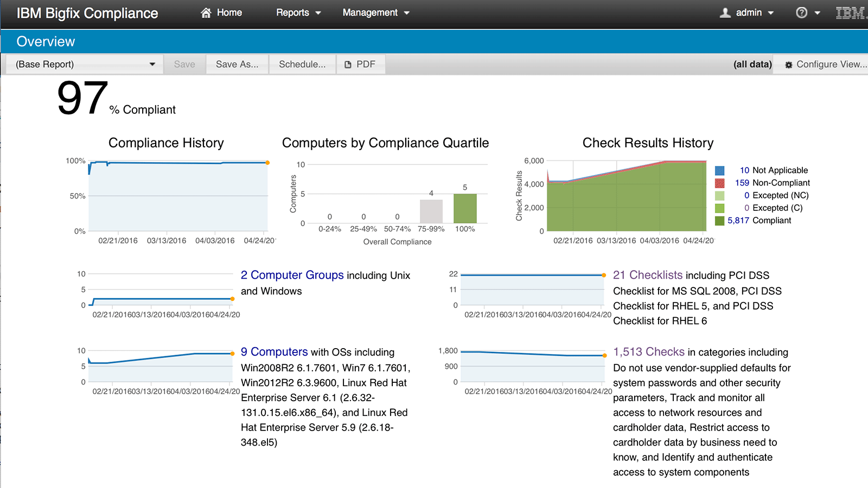Expand the (Base Report) report selector
Screen dimensions: 868x488
point(152,64)
